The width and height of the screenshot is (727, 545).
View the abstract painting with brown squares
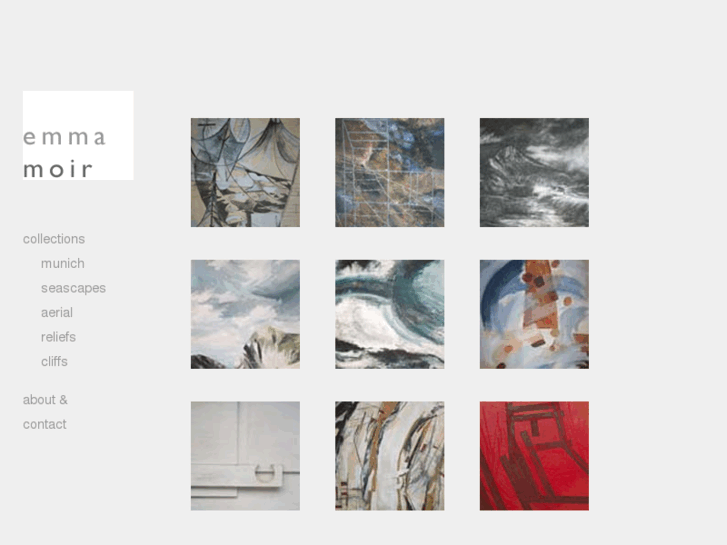pyautogui.click(x=534, y=314)
